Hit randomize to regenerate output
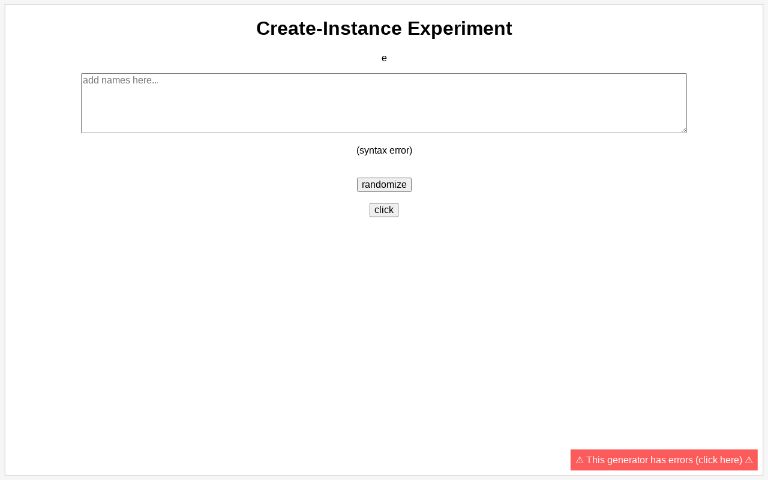 coord(384,185)
